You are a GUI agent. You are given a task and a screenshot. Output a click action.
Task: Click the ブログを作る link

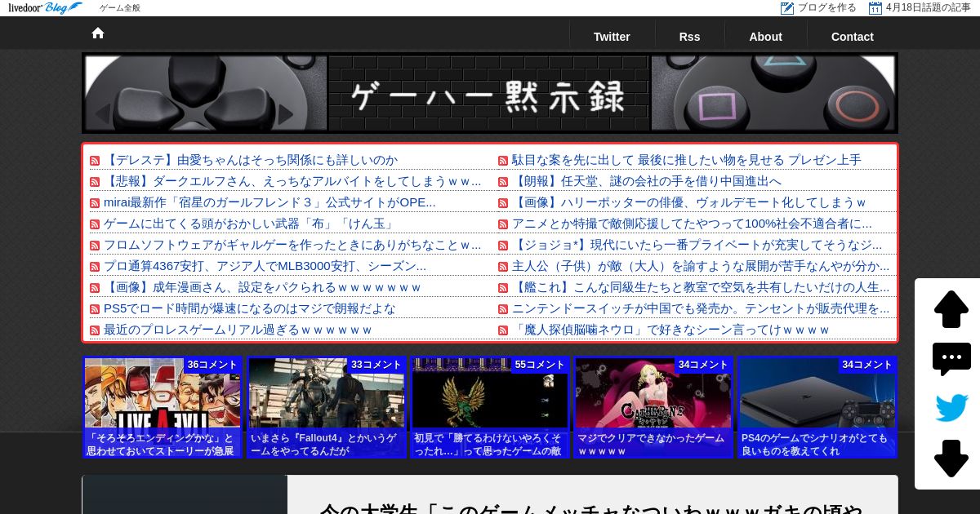tap(827, 7)
